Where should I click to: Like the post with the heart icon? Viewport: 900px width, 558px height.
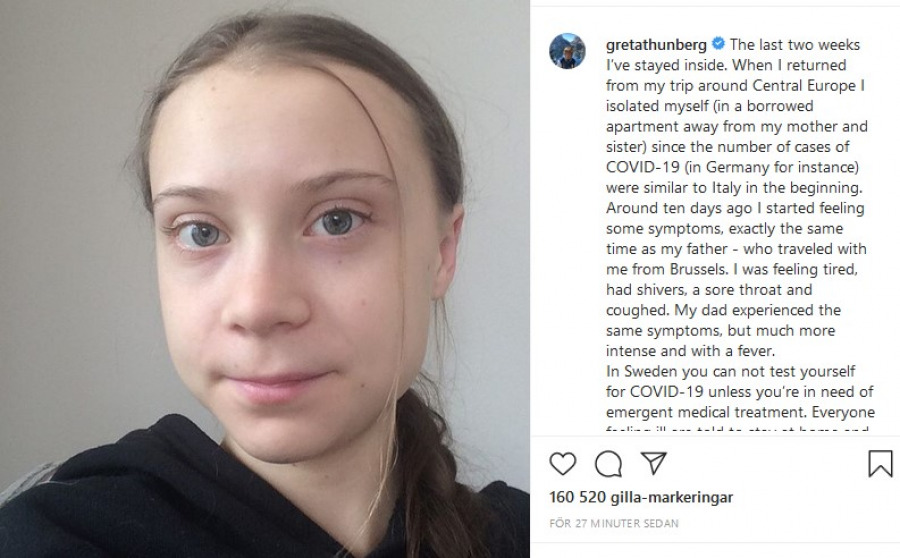562,463
